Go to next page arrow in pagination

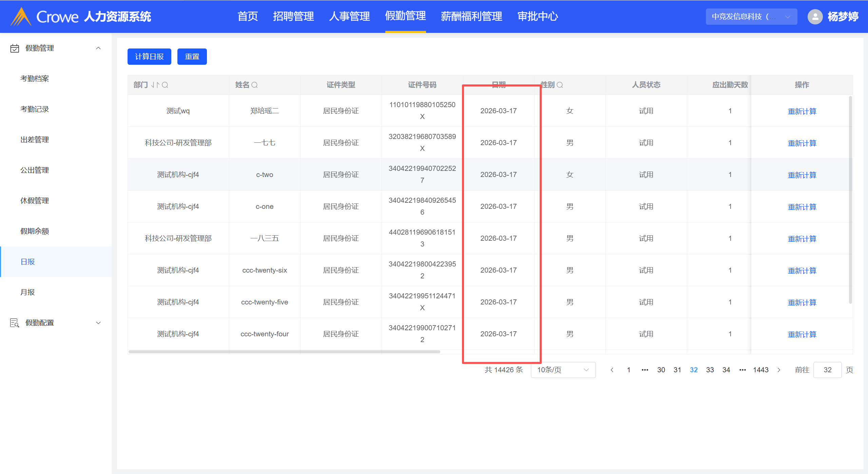pyautogui.click(x=779, y=370)
